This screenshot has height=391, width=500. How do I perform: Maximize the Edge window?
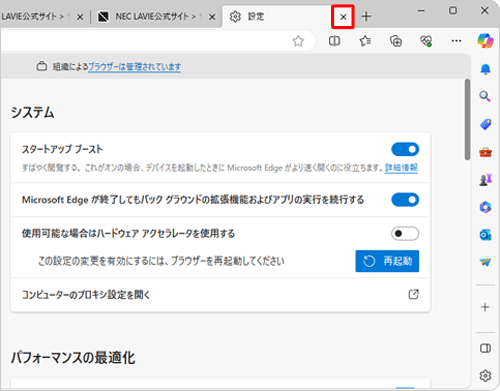[x=453, y=11]
